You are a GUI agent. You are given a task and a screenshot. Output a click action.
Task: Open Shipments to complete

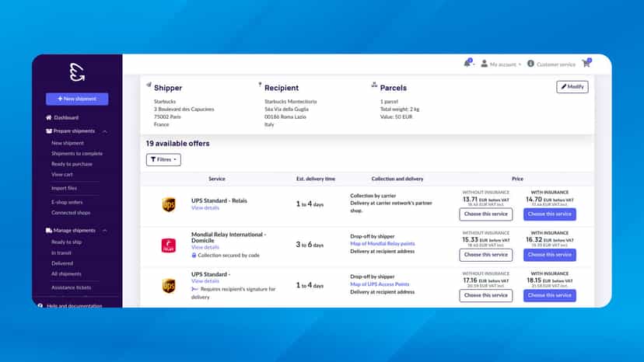point(77,154)
